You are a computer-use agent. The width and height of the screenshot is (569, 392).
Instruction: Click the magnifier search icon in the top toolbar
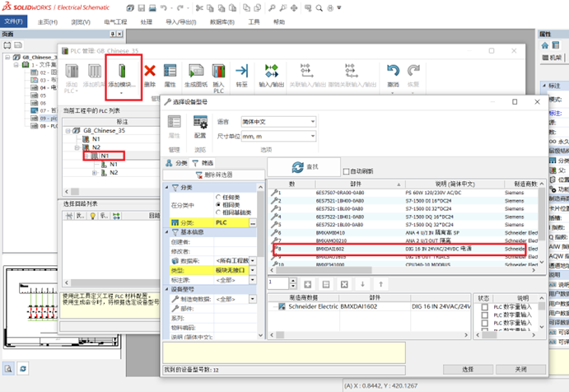click(x=319, y=7)
